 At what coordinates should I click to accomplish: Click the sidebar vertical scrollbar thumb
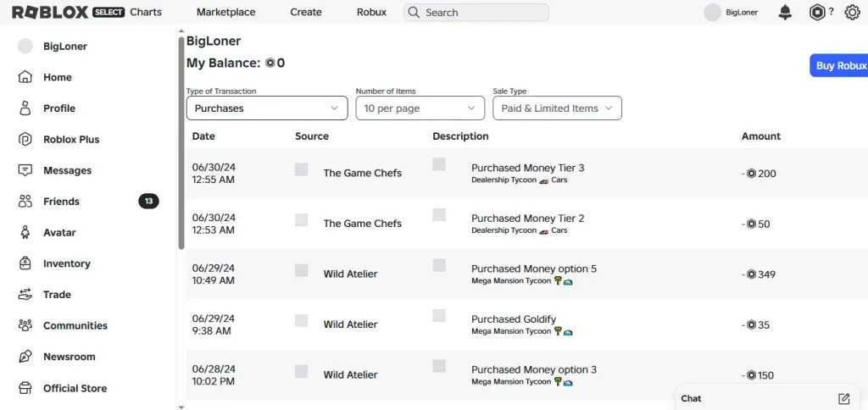(181, 143)
